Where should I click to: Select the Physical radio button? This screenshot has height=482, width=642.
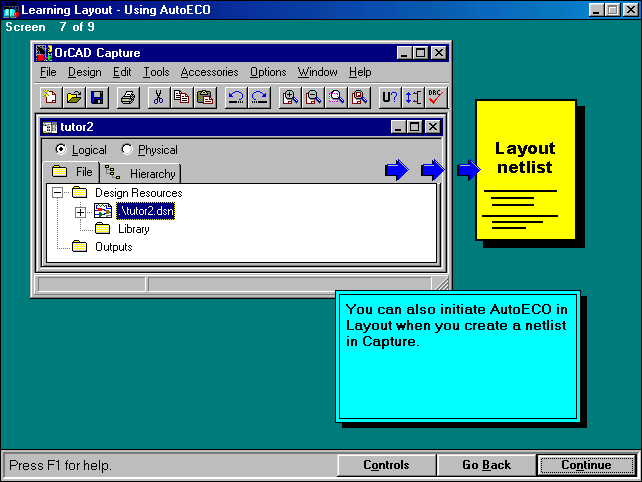click(x=127, y=150)
